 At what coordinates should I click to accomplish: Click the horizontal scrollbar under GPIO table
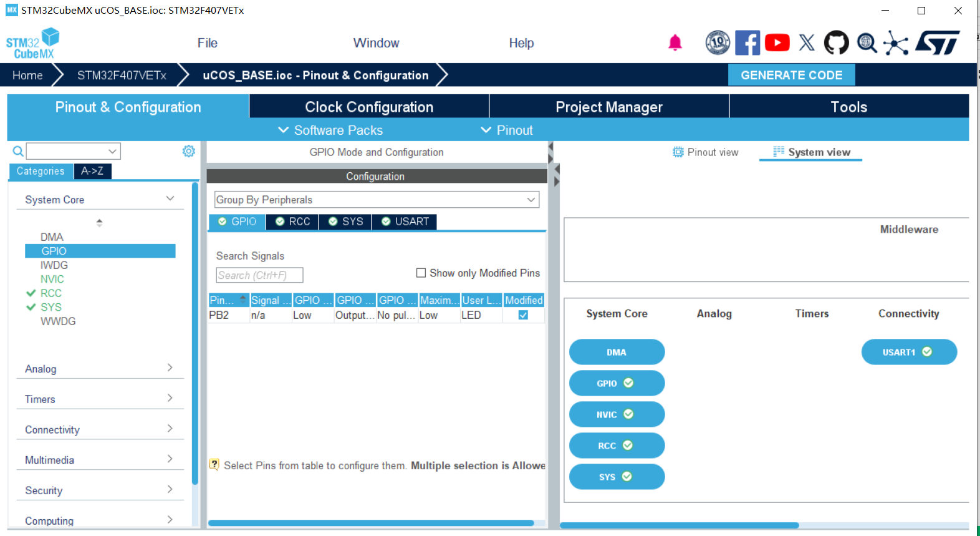[x=370, y=523]
